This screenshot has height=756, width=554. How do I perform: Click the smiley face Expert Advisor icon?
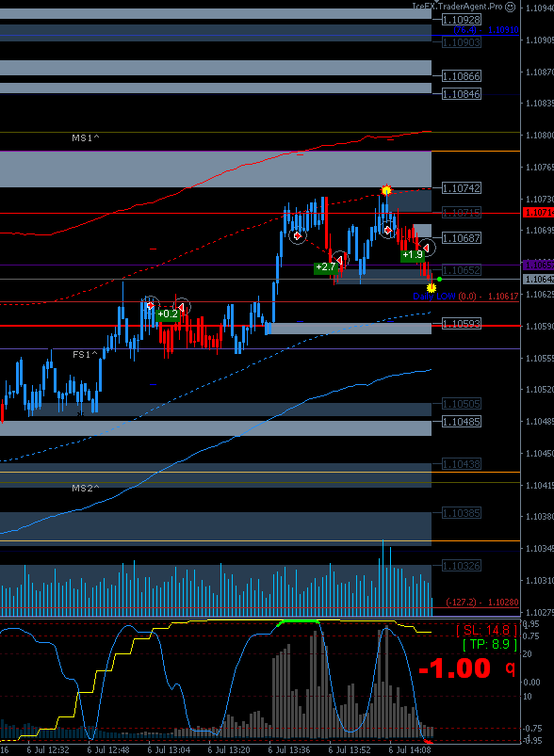(511, 7)
